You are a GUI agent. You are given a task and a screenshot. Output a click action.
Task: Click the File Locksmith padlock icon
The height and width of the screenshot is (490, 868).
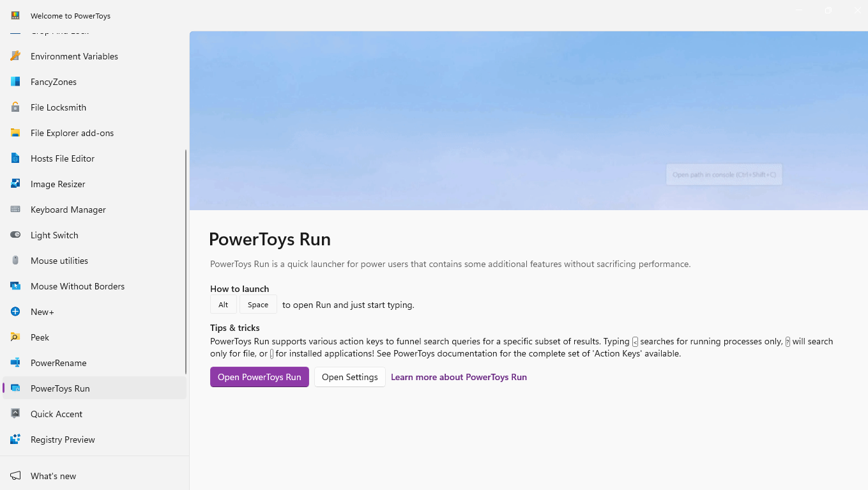click(x=15, y=107)
